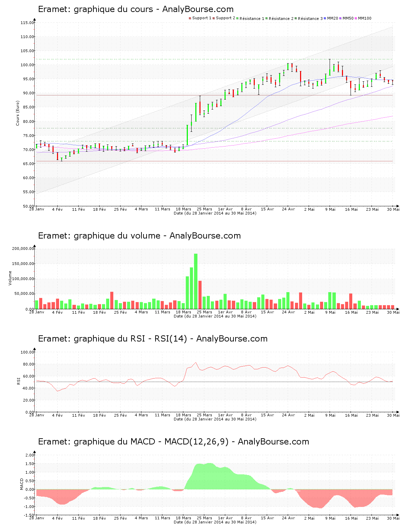Click '23 Mai' date under MACD chart
Image resolution: width=412 pixels, height=532 pixels.
pos(372,518)
